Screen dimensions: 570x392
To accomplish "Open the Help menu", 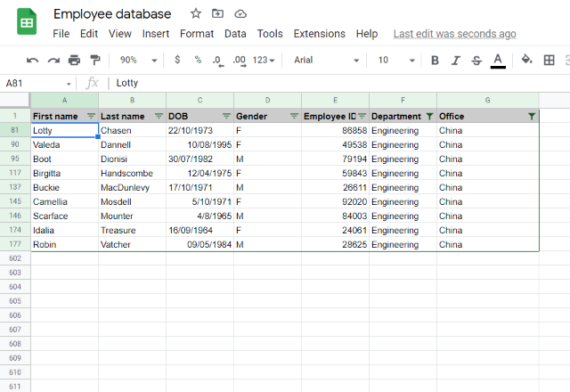I will tap(367, 34).
